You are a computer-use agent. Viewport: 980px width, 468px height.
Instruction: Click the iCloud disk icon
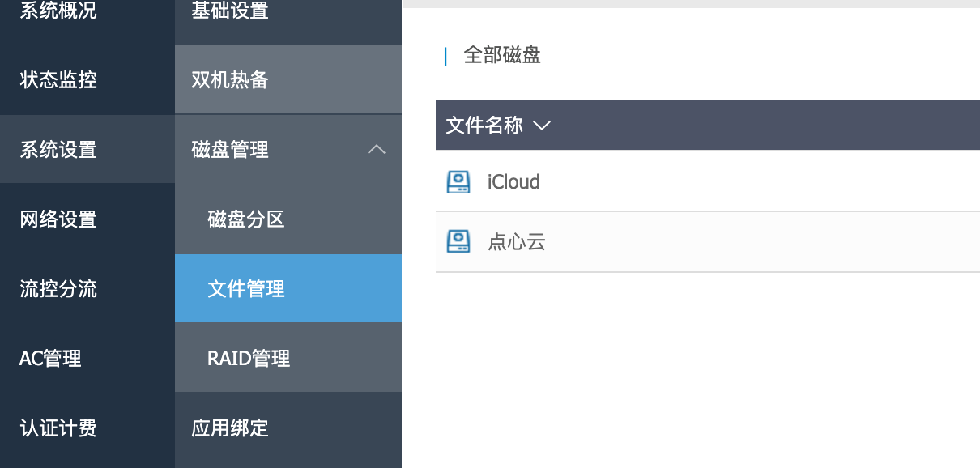tap(458, 181)
